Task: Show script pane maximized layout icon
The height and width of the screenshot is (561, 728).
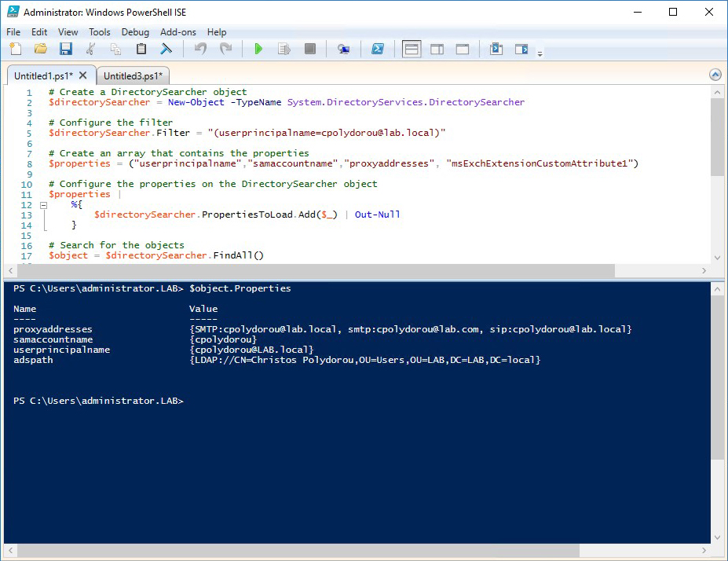Action: coord(463,49)
